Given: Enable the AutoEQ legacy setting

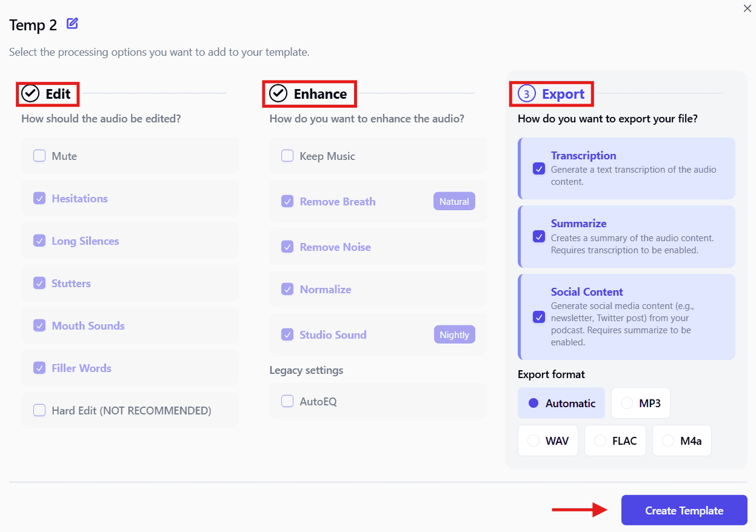Looking at the screenshot, I should pyautogui.click(x=287, y=401).
